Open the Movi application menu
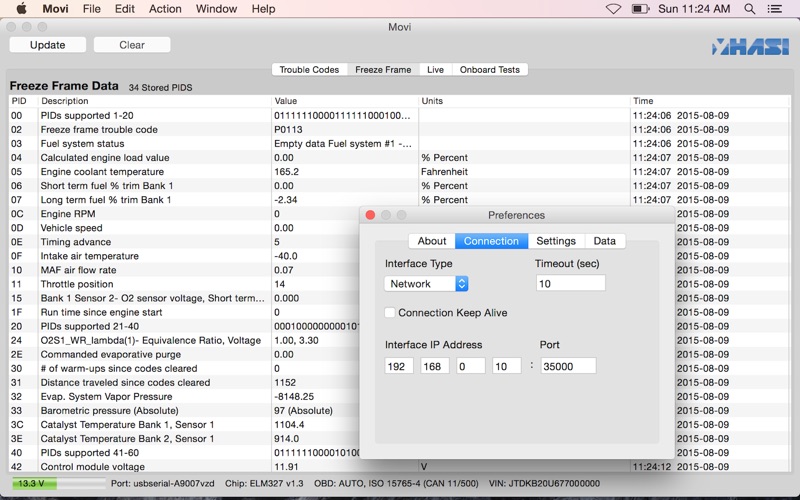 tap(55, 9)
